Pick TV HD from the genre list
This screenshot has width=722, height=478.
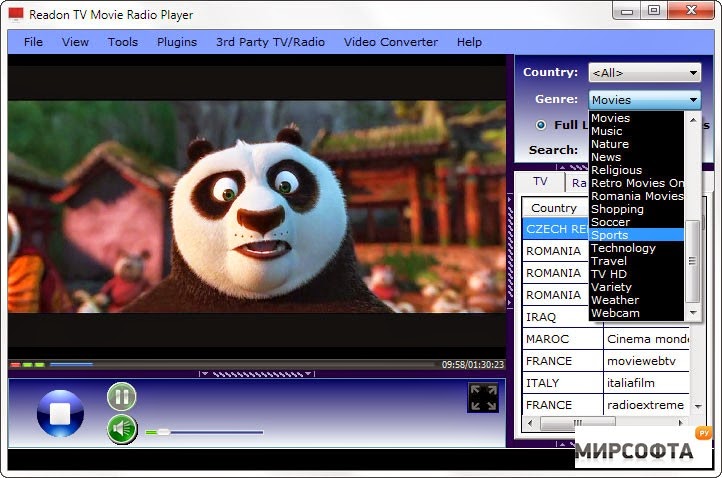point(636,274)
